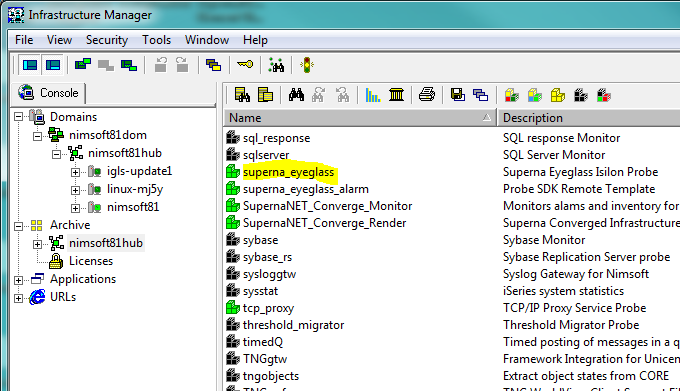The width and height of the screenshot is (680, 391).
Task: Click the 'Sybase Monitor' description cell
Action: tap(544, 240)
